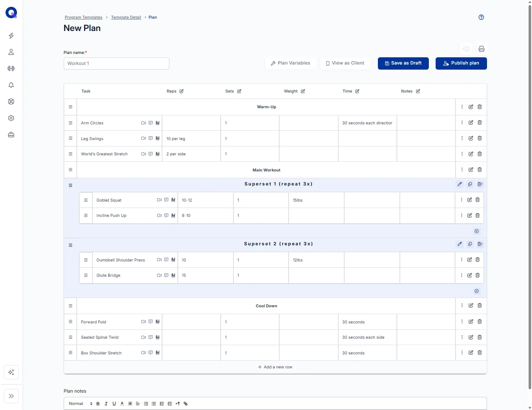Open the dumbbell workouts sidebar icon
Viewport: 532px width, 410px height.
(11, 68)
